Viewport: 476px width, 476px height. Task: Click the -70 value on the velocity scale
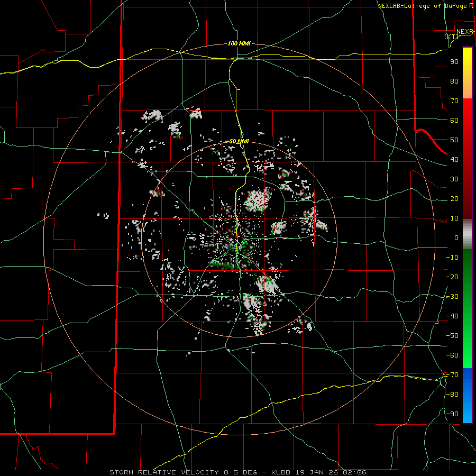pos(452,375)
